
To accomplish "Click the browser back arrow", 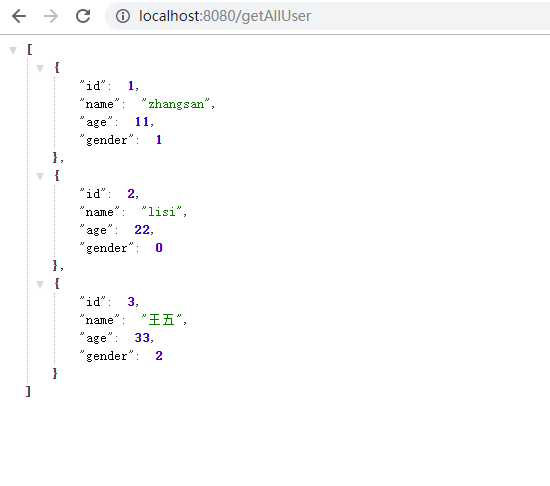I will (x=19, y=16).
